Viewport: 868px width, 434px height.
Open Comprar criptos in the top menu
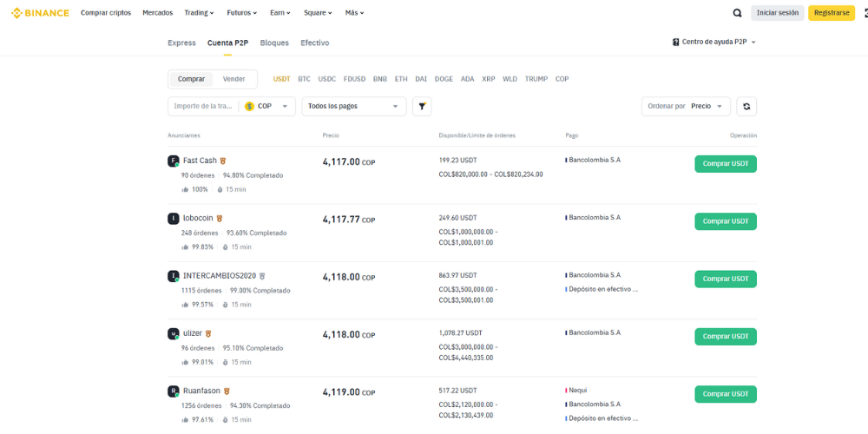click(106, 13)
